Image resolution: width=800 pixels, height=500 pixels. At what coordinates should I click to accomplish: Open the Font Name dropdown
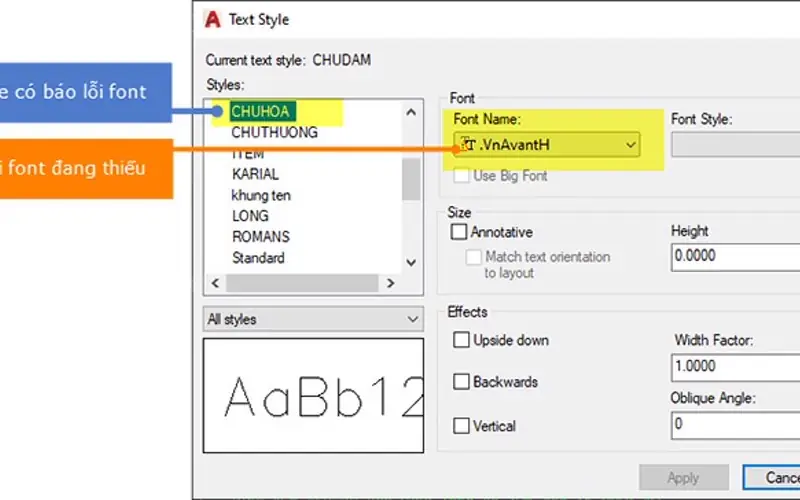click(x=547, y=145)
